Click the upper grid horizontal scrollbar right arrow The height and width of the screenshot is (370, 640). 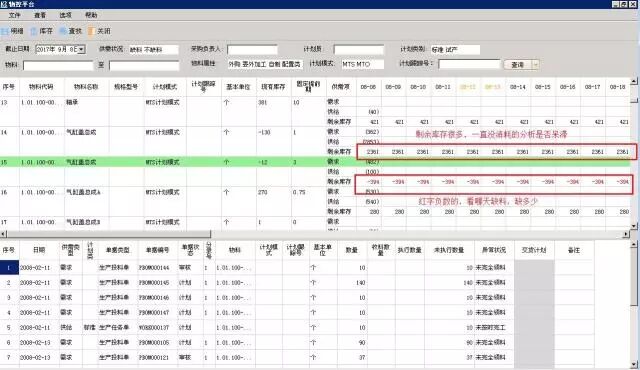(x=626, y=234)
